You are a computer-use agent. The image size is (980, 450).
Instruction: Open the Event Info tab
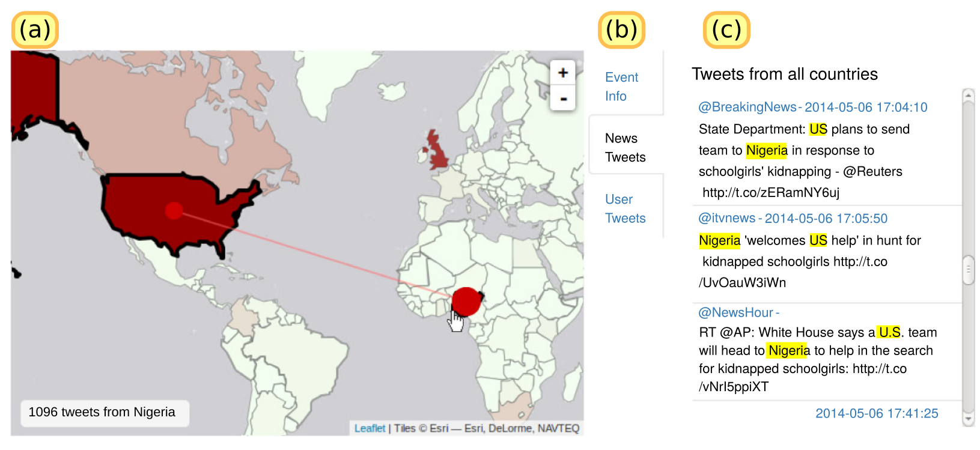coord(621,87)
